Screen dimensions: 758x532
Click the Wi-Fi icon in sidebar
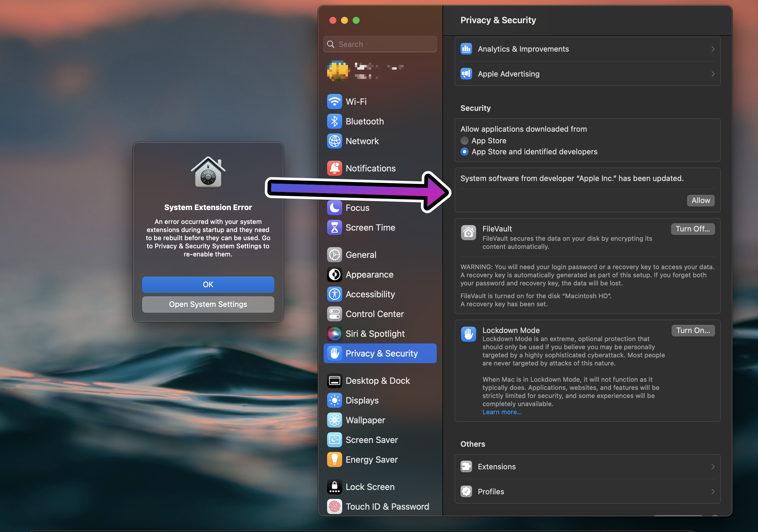(334, 101)
